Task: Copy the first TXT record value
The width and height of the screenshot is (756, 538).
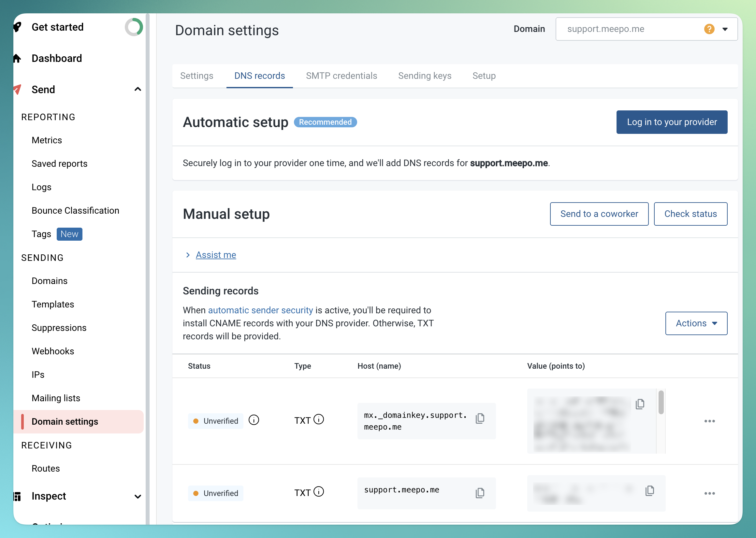Action: (640, 404)
